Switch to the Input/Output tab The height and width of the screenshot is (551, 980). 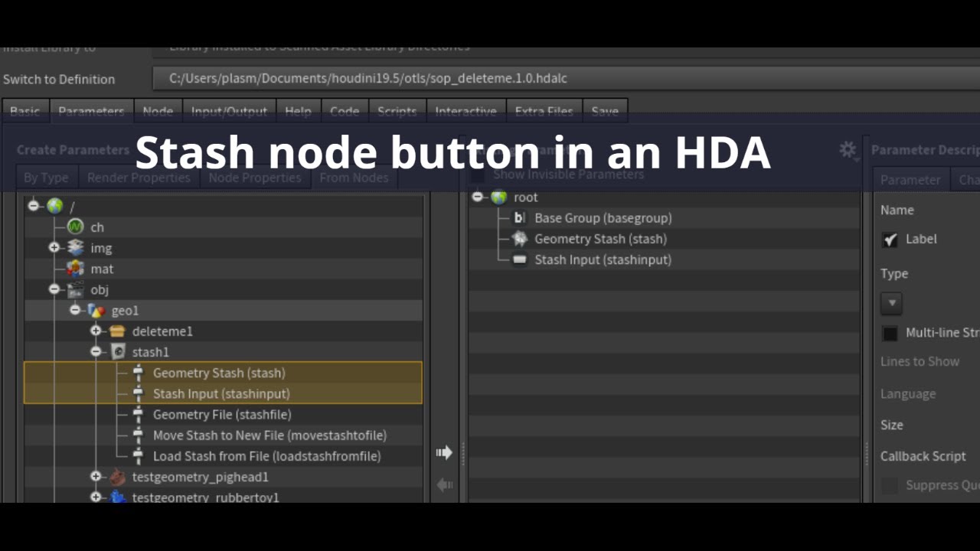point(229,111)
